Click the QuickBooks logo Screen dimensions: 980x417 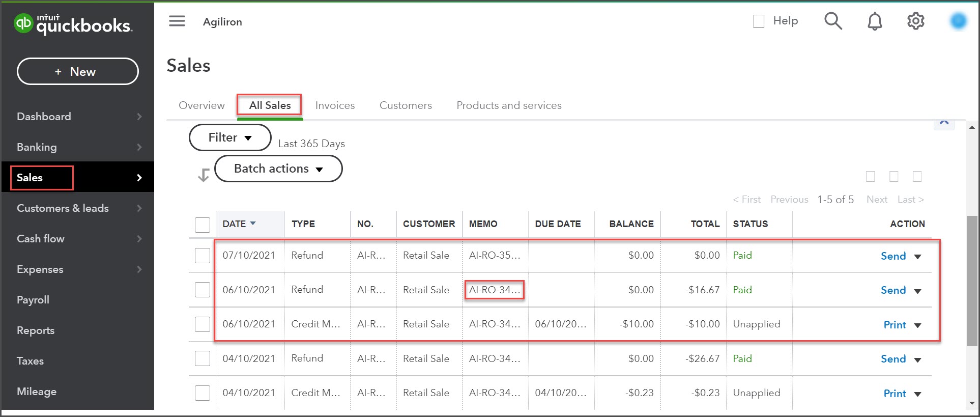point(73,24)
